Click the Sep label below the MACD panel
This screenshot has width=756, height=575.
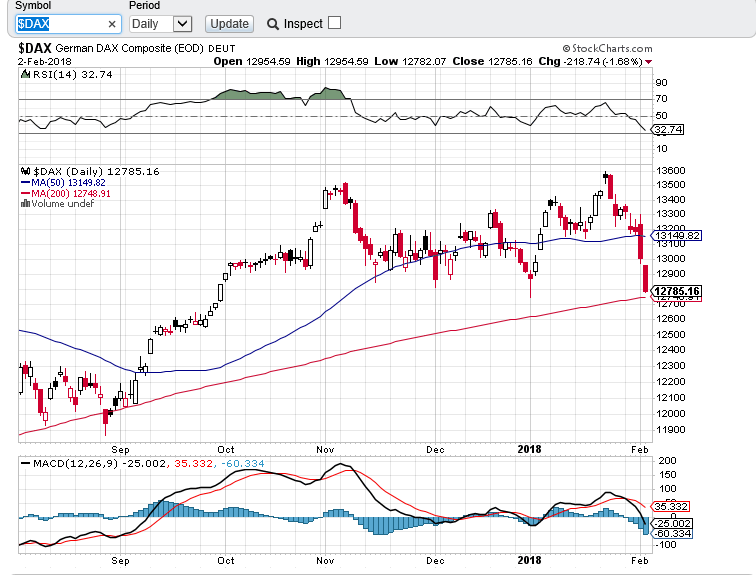[121, 561]
